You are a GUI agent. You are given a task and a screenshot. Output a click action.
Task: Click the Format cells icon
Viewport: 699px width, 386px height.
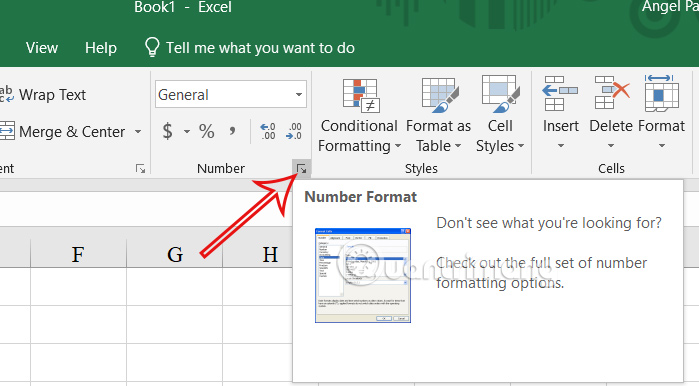pos(662,93)
